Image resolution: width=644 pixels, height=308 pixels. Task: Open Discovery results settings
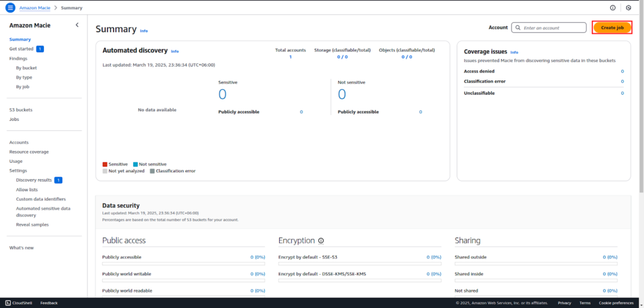[34, 180]
